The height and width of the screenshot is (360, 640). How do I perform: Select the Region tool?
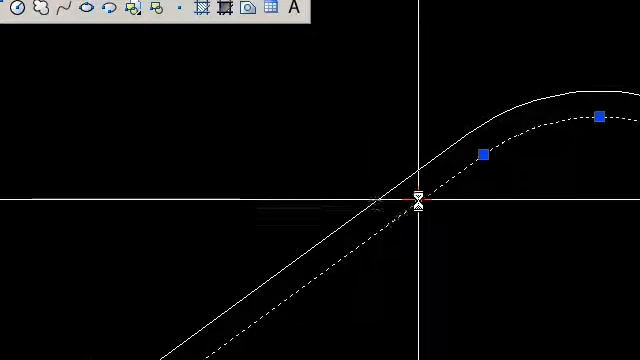pyautogui.click(x=248, y=7)
